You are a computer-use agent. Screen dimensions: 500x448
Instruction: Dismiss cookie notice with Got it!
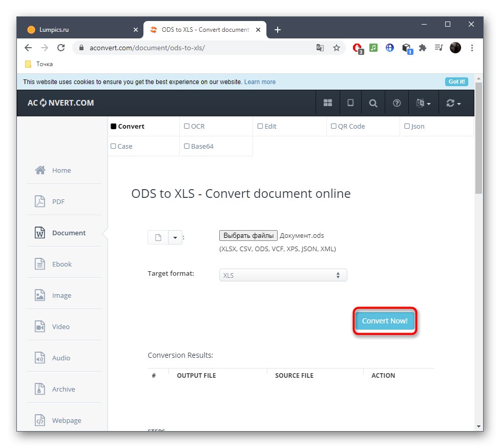456,82
